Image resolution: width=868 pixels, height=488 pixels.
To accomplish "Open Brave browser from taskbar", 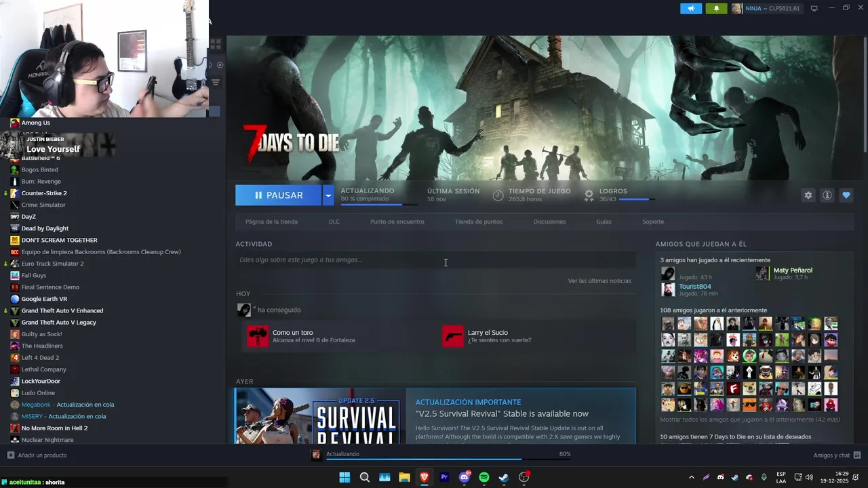I will (425, 477).
